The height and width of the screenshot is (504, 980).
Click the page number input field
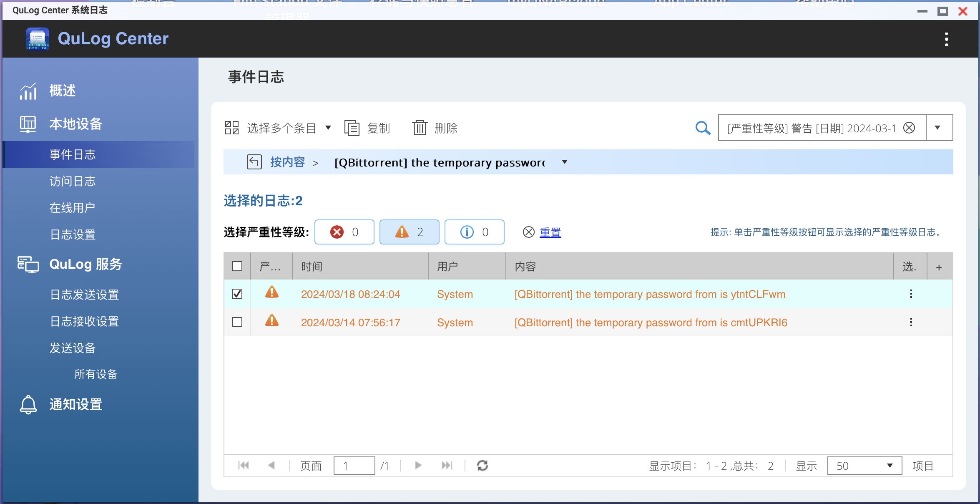354,466
